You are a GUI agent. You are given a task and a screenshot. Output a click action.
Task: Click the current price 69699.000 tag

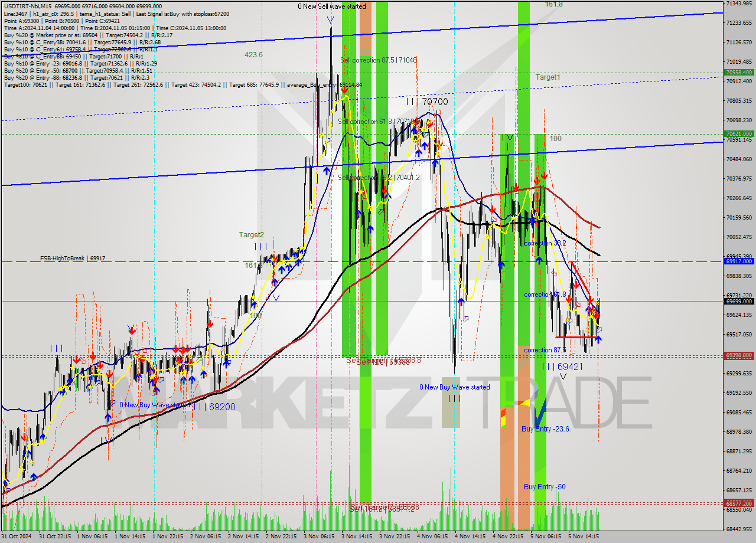[x=739, y=301]
